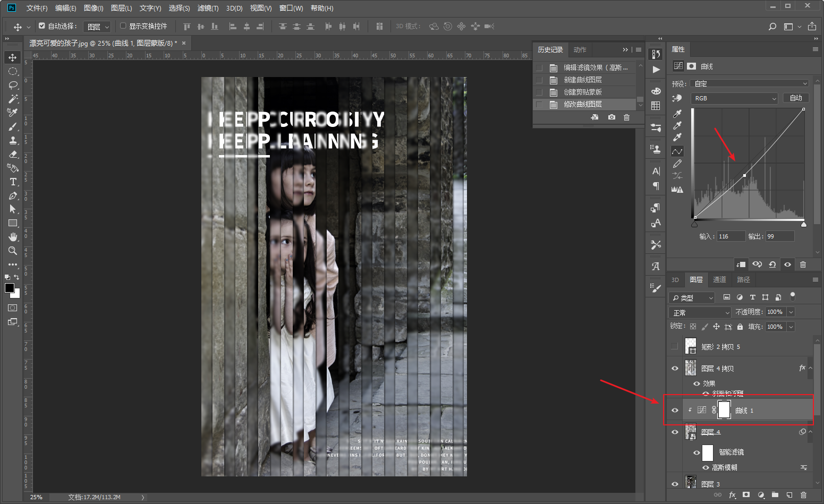
Task: Select the Brush tool
Action: [13, 126]
